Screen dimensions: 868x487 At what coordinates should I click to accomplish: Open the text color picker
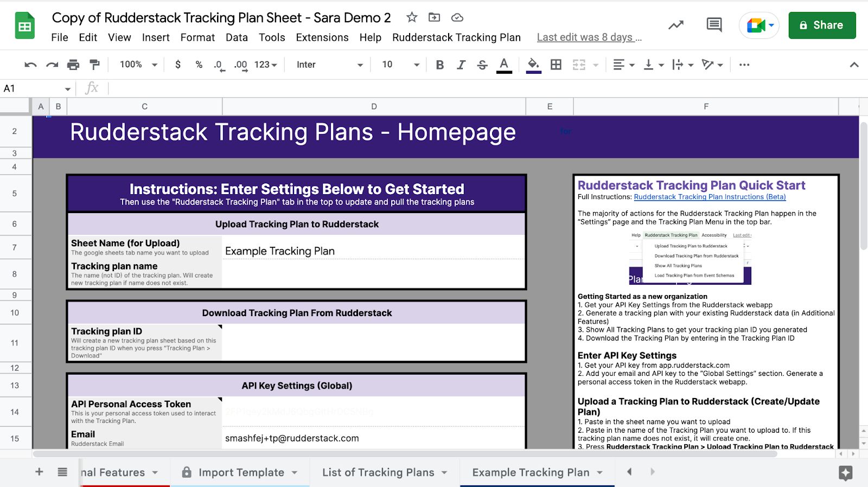(x=504, y=65)
